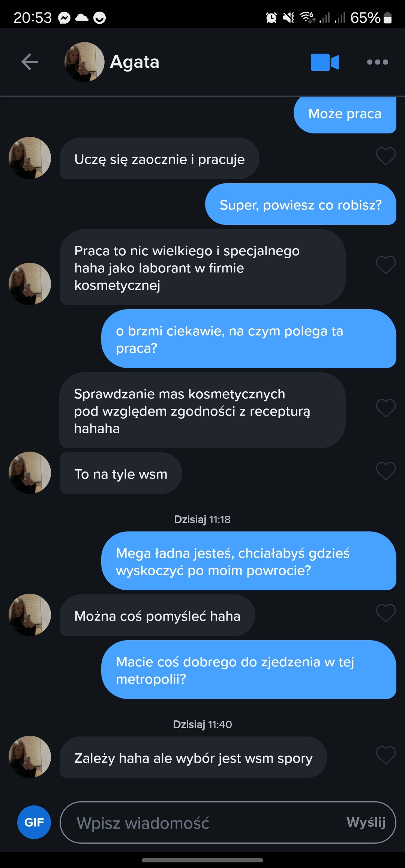
Task: Tap the 'Może praca' sent message bubble
Action: pyautogui.click(x=345, y=114)
